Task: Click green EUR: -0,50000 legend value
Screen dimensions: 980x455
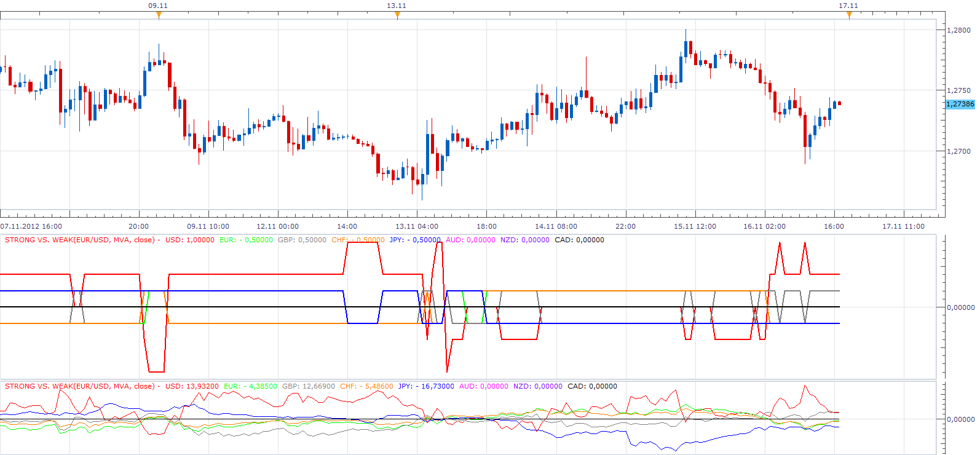Action: click(x=246, y=240)
